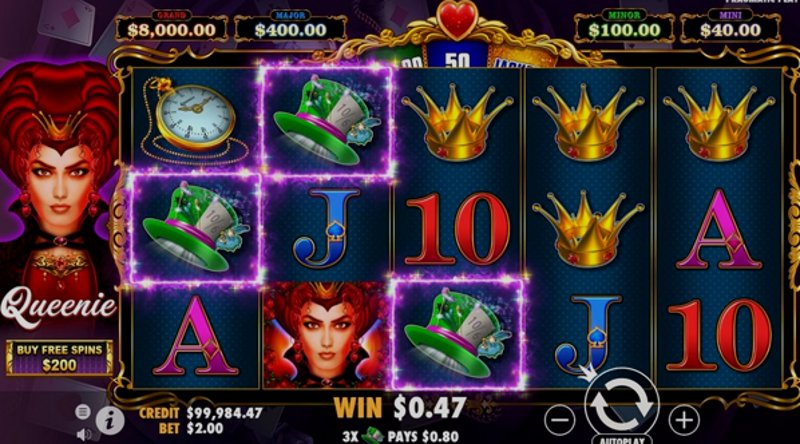Increase bet with the plus button
The width and height of the screenshot is (800, 444).
684,420
